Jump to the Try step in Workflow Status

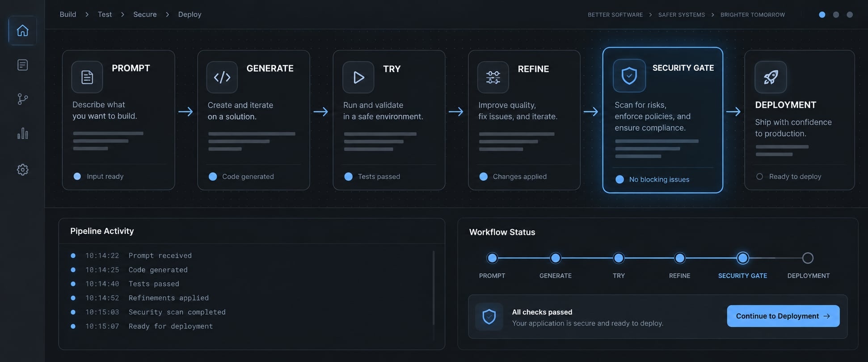(x=619, y=258)
